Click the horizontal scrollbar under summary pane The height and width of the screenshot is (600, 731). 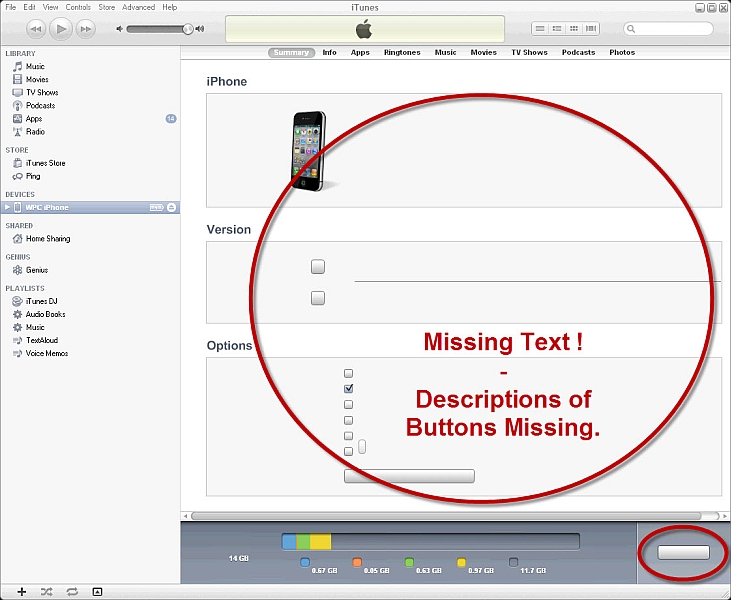(x=447, y=516)
